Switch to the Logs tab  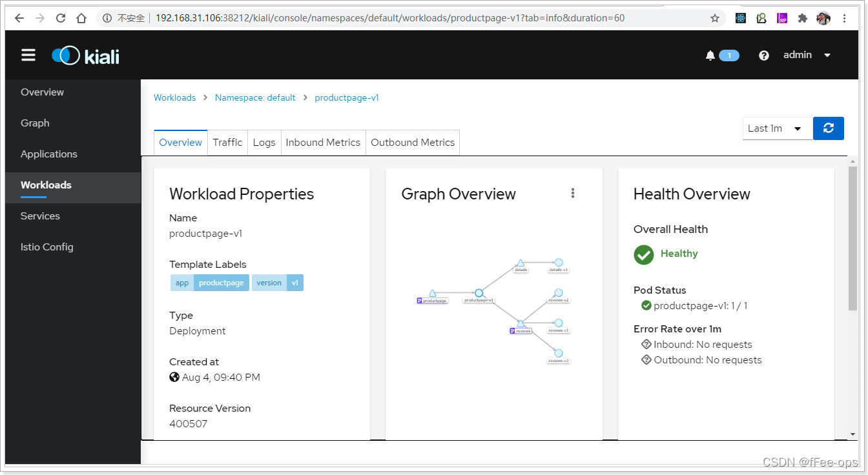click(x=264, y=143)
